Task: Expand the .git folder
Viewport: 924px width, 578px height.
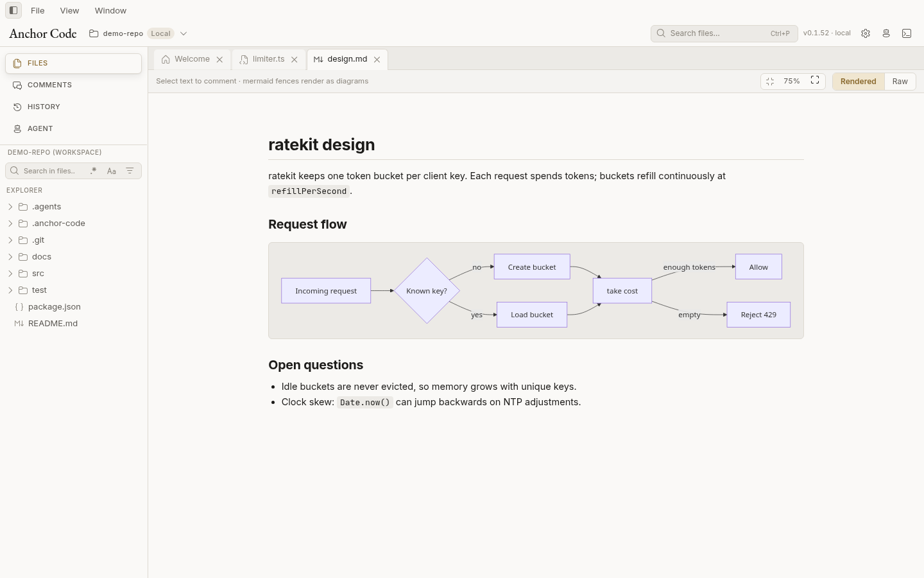Action: coord(10,240)
